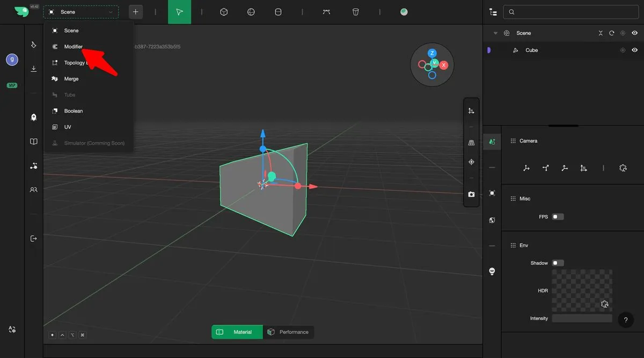This screenshot has height=358, width=644.
Task: Toggle the FPS switch
Action: point(558,217)
